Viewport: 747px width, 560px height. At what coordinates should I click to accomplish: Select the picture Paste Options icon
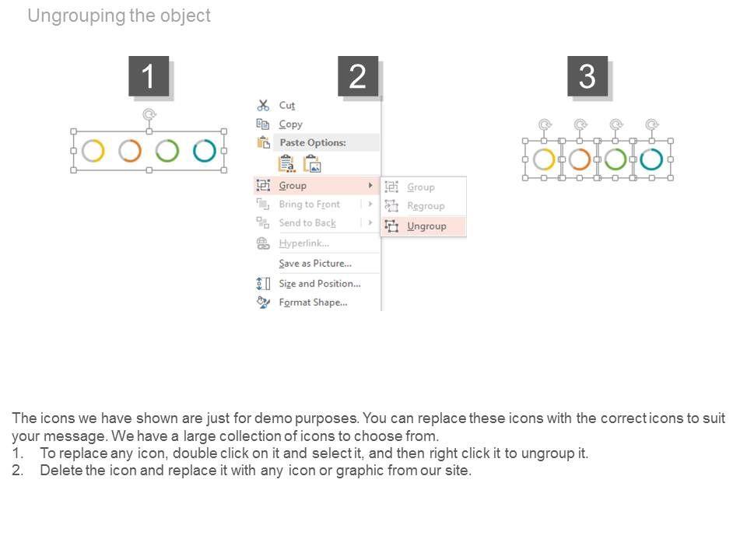(312, 163)
